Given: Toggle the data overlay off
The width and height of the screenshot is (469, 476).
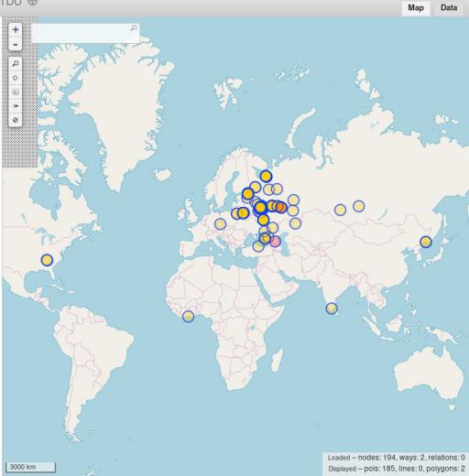Looking at the screenshot, I should coord(16,120).
